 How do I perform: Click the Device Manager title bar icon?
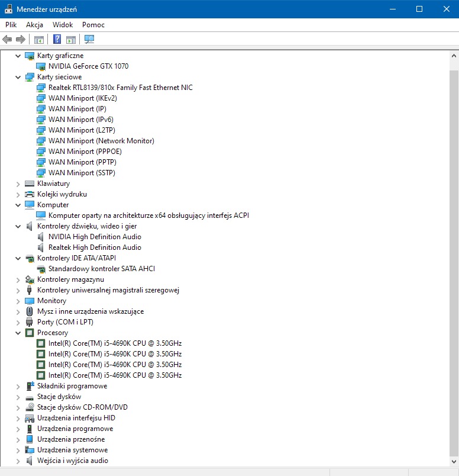pyautogui.click(x=8, y=9)
